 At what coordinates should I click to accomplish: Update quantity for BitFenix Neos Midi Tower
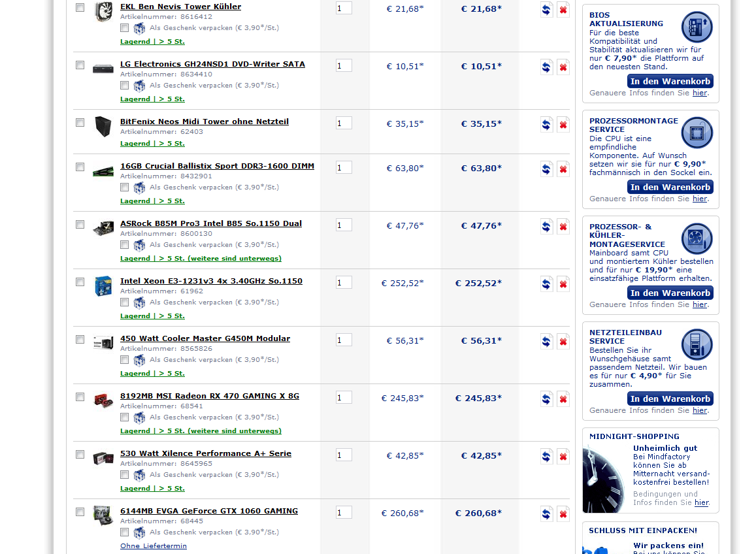546,125
